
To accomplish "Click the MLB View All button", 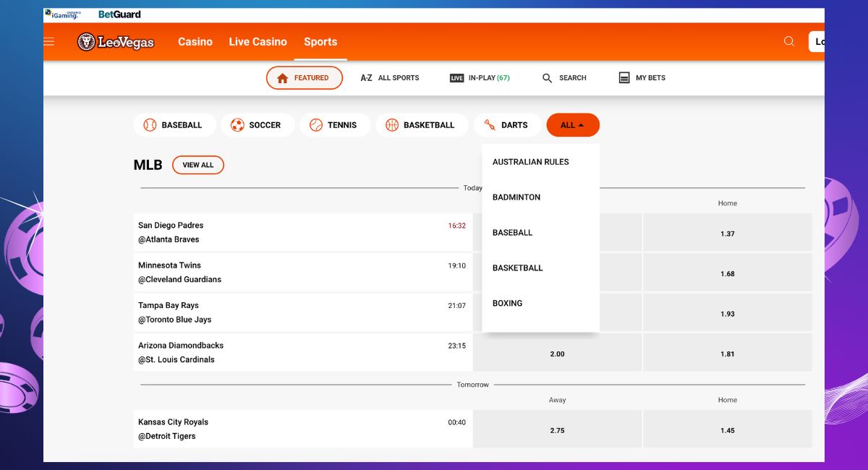I will 198,165.
